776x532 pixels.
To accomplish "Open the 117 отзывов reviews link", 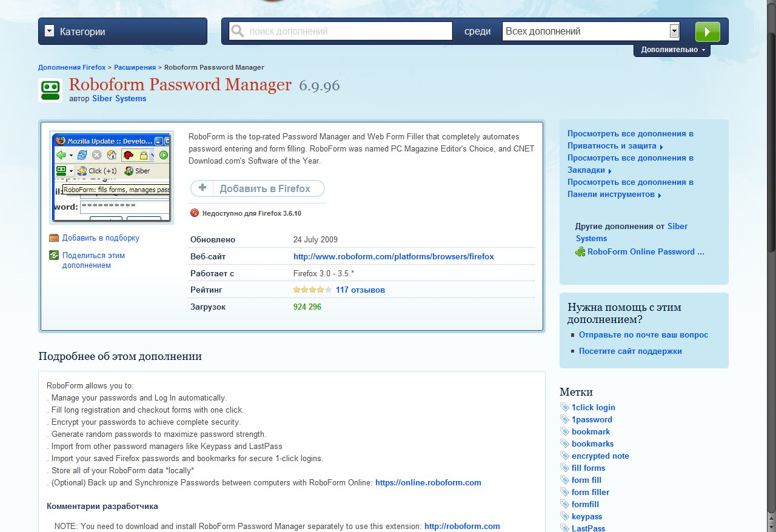I will (x=360, y=290).
